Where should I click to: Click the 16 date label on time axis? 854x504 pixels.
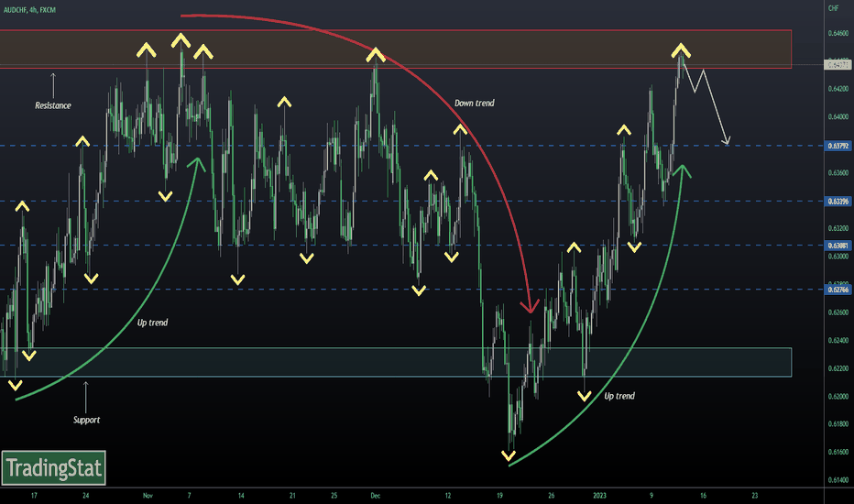pos(703,496)
